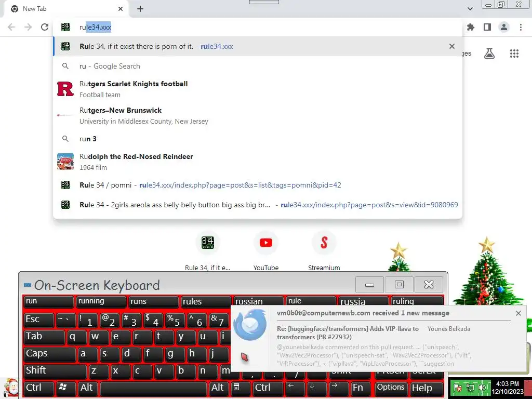Pick the 'russian' word prediction
Image resolution: width=532 pixels, height=399 pixels.
[x=259, y=301]
